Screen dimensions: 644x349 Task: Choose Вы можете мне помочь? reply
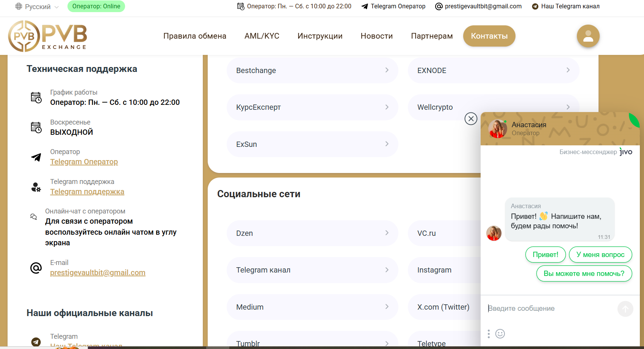[584, 273]
